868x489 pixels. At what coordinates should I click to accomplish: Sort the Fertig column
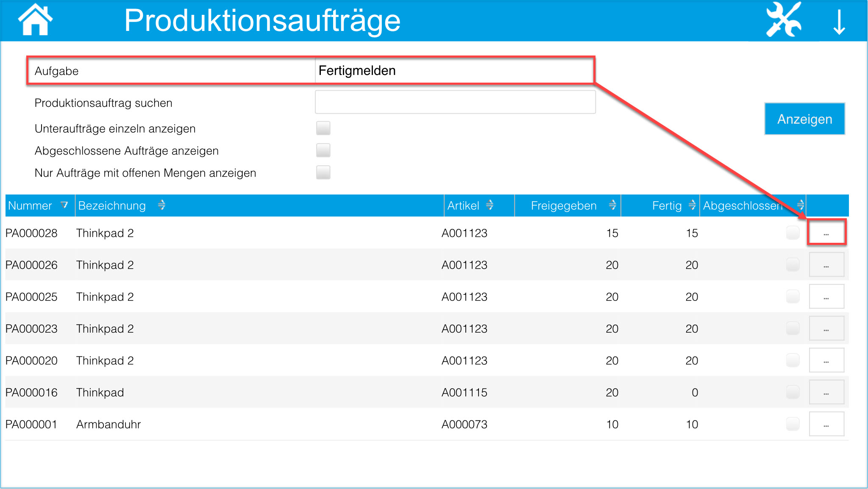(692, 205)
